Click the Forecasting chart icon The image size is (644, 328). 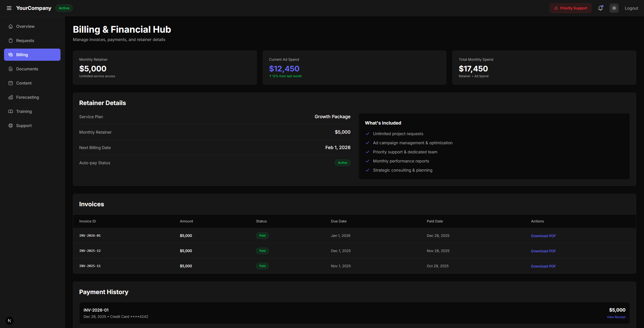coord(11,97)
